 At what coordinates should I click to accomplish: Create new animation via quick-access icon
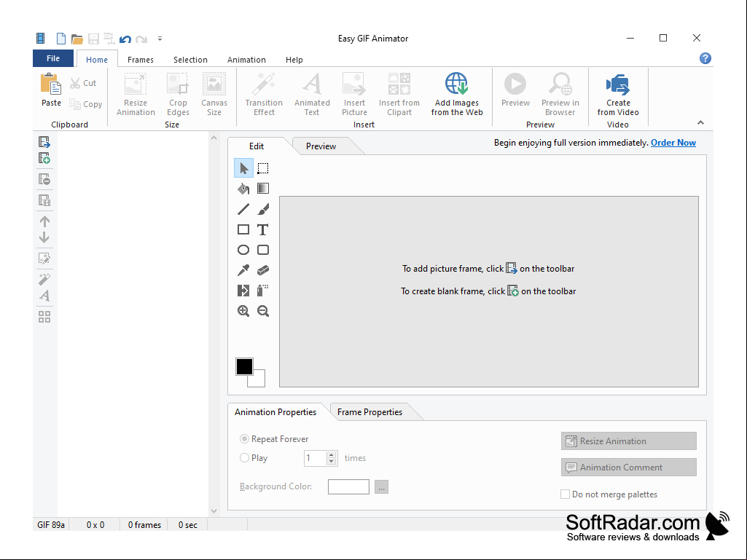[x=61, y=39]
